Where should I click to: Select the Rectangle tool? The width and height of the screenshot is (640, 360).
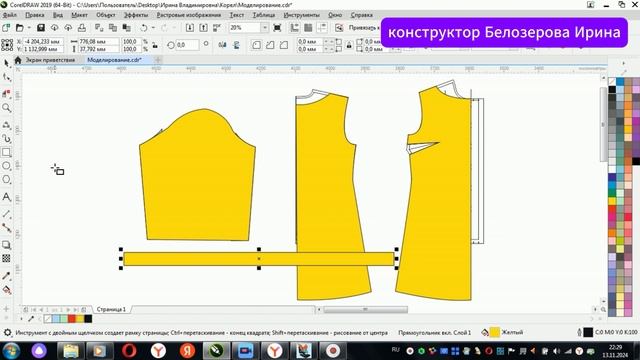(x=7, y=152)
